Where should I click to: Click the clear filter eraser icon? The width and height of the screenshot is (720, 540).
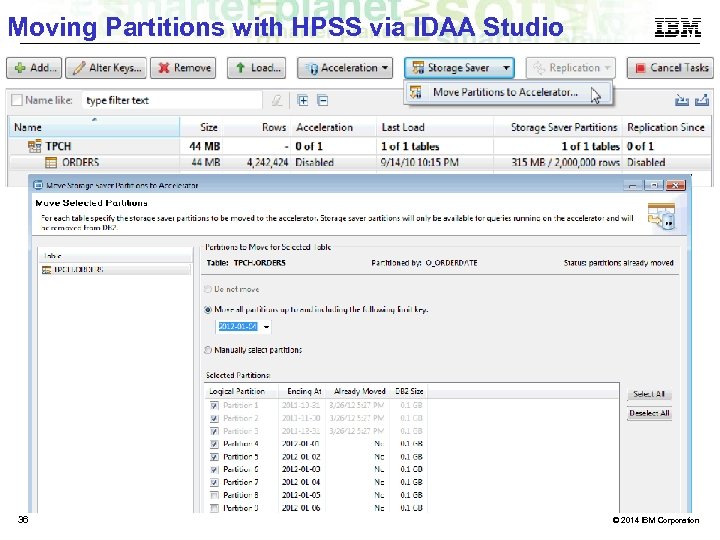click(x=276, y=100)
